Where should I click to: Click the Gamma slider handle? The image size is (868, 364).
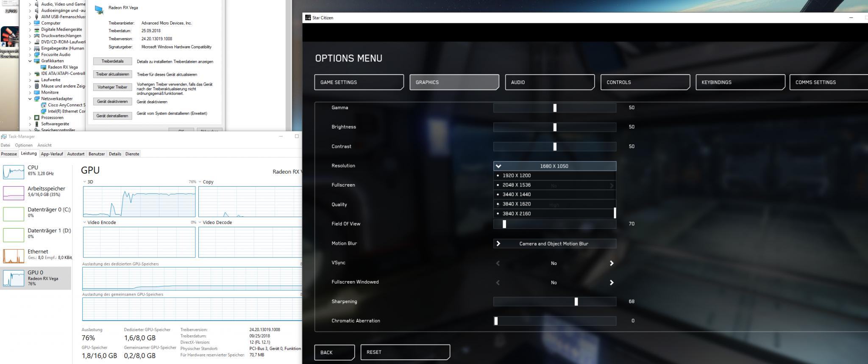point(555,108)
